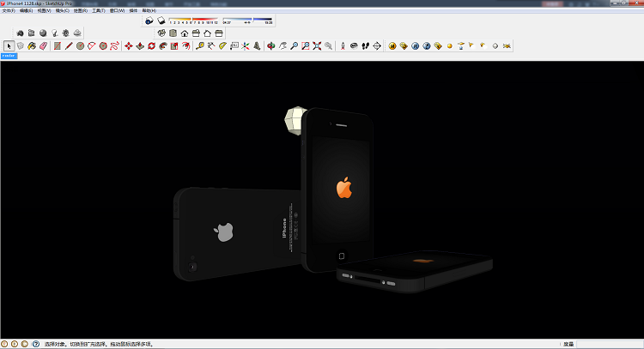This screenshot has width=644, height=349.
Task: Click the Previous view zoom icon
Action: coord(329,46)
